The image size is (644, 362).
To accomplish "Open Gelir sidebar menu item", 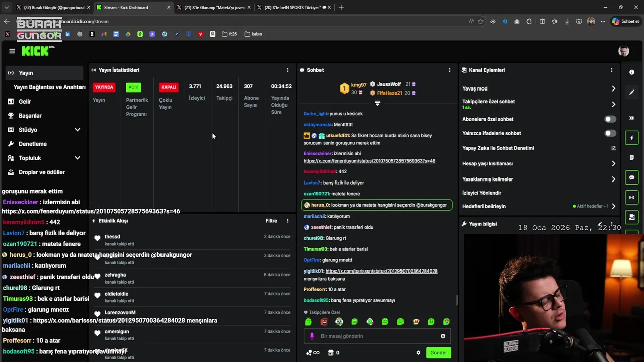I will (x=44, y=102).
